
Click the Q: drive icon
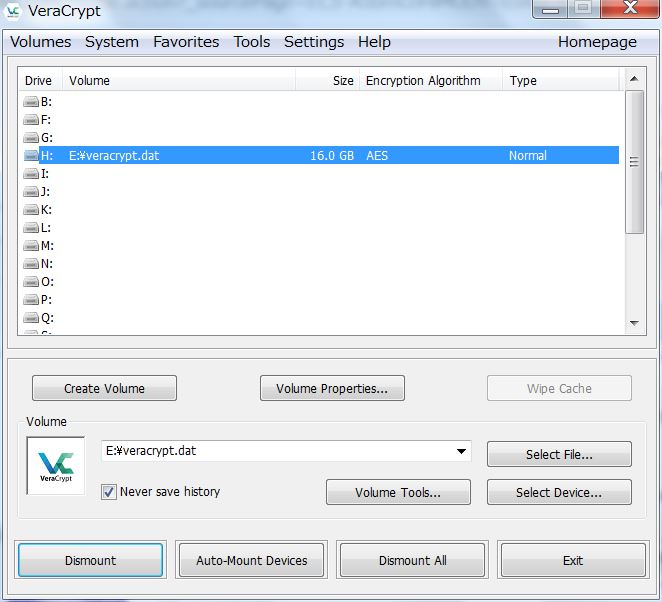[31, 317]
